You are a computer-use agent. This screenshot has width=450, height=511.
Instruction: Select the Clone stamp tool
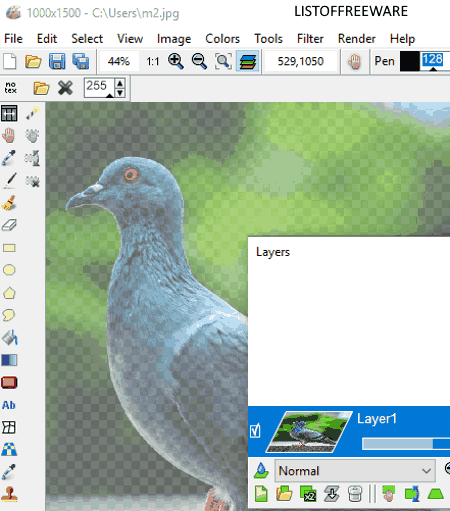(x=9, y=494)
